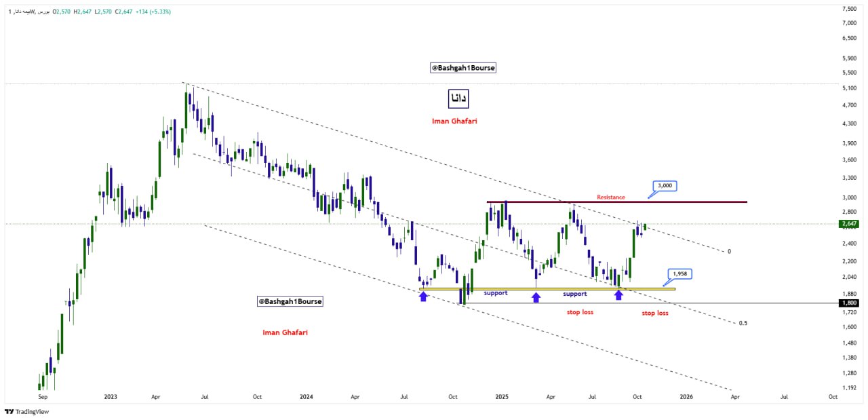Image resolution: width=868 pixels, height=420 pixels.
Task: Click the red Resistance label
Action: (x=610, y=197)
